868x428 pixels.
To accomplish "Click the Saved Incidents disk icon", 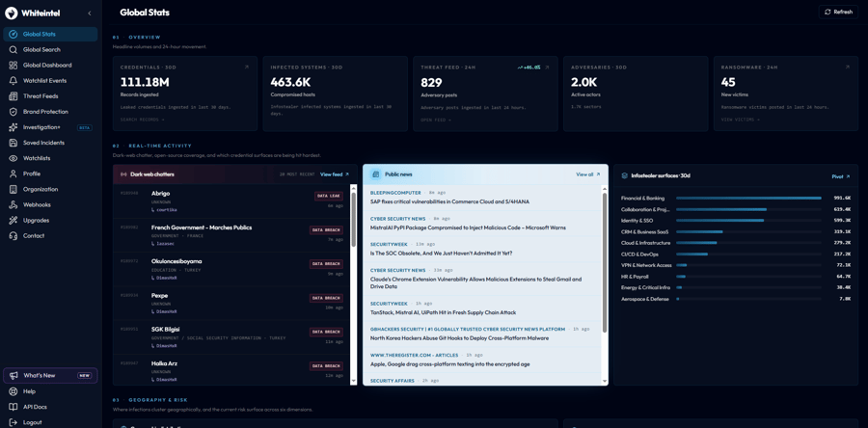I will 14,143.
